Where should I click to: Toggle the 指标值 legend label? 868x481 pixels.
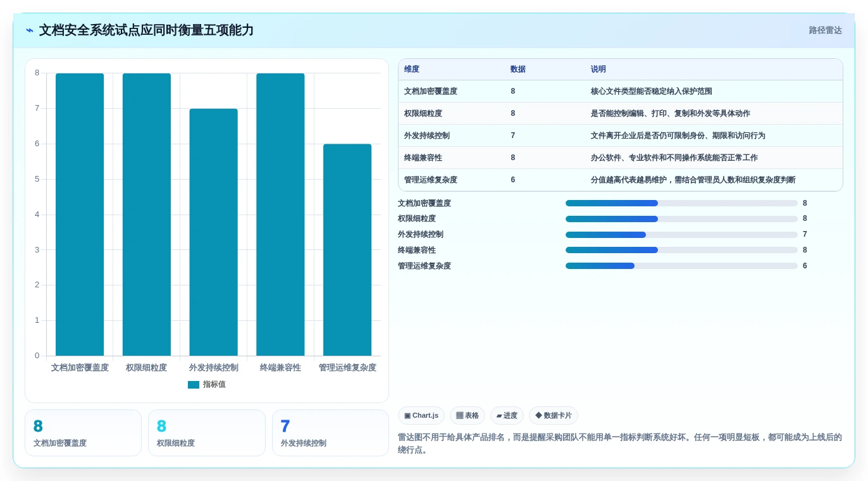point(214,385)
